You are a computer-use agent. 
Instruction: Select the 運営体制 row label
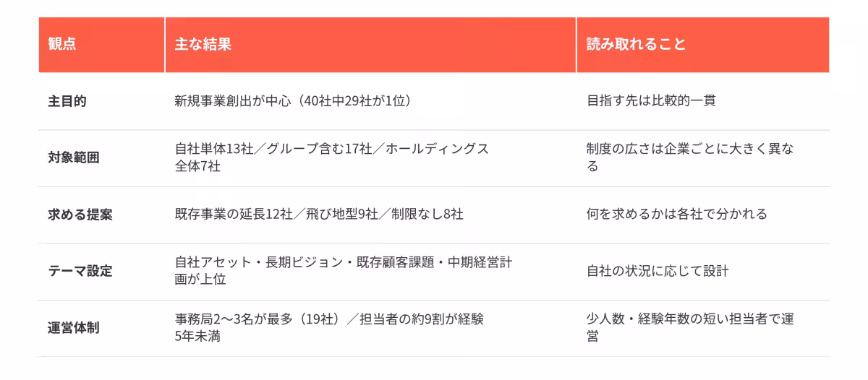[x=74, y=328]
